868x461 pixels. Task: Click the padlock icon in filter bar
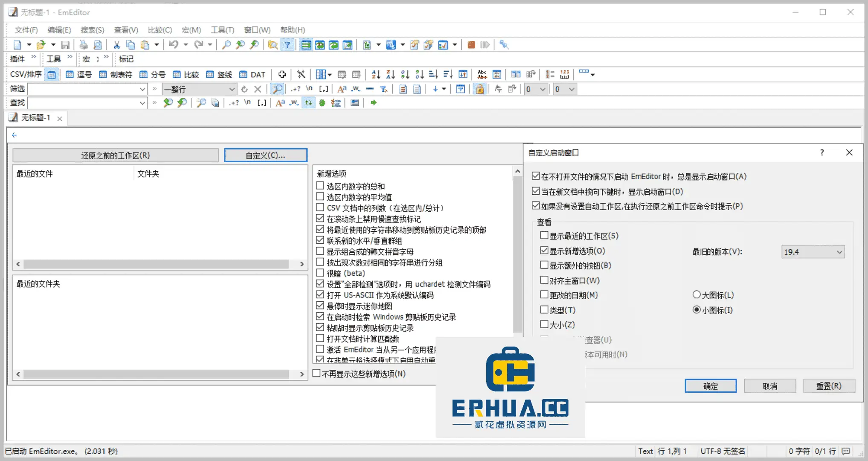click(480, 89)
